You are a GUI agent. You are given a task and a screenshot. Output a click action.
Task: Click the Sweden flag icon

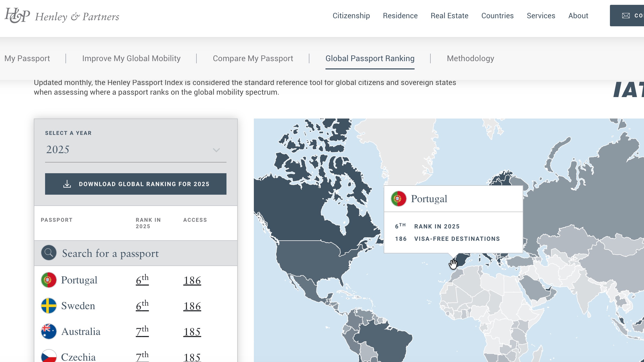click(x=49, y=306)
